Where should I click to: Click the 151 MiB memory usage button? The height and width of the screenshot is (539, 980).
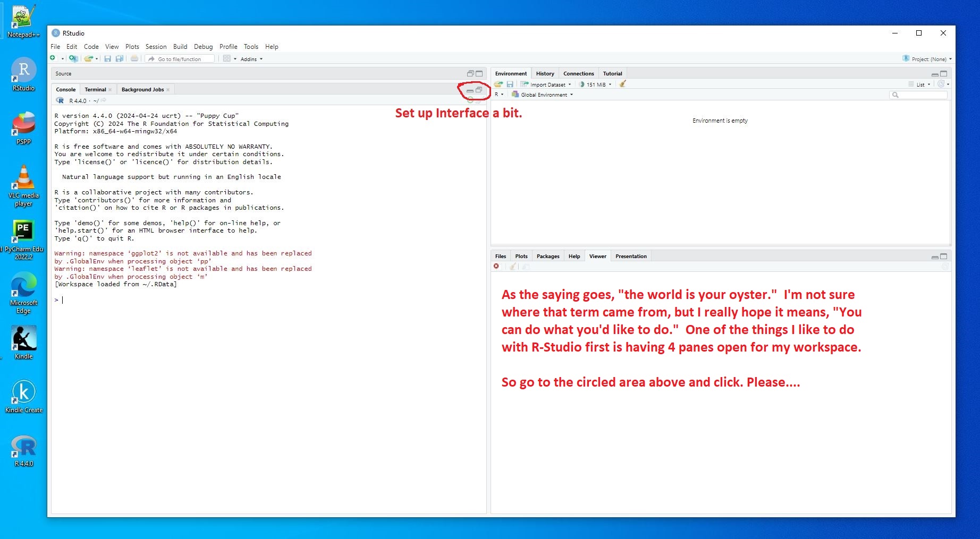pos(596,84)
